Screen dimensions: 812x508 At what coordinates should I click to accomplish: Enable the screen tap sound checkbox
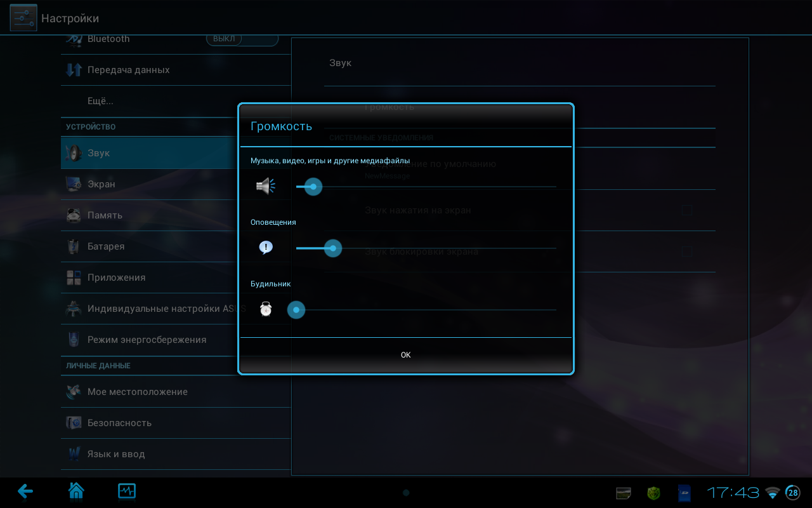[x=686, y=210]
